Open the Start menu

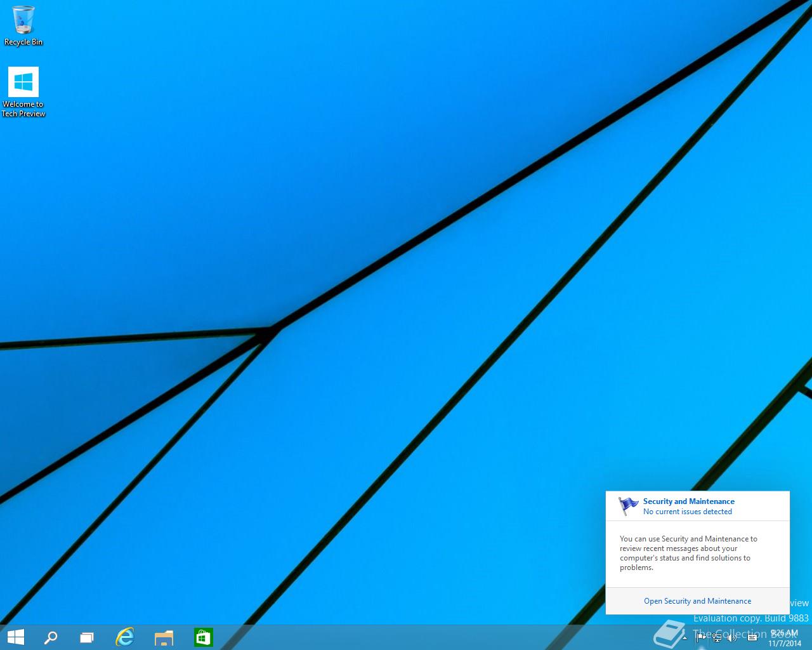click(15, 637)
